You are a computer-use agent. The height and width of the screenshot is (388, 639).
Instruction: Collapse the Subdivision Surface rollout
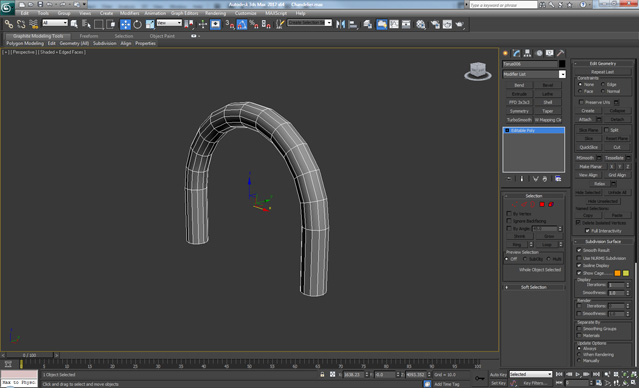pyautogui.click(x=603, y=242)
